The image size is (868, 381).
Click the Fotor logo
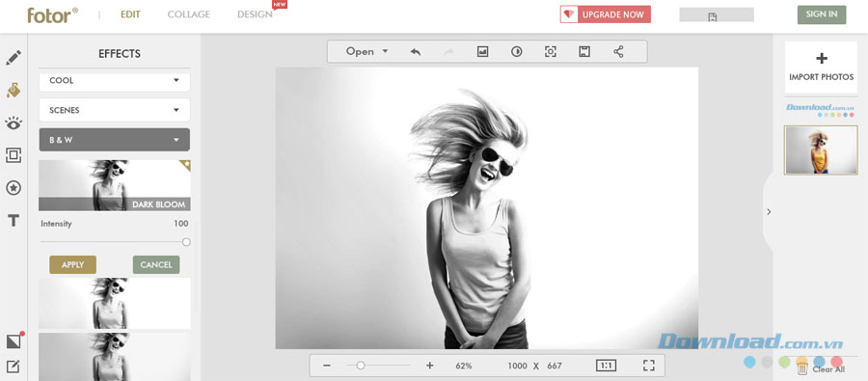[53, 15]
